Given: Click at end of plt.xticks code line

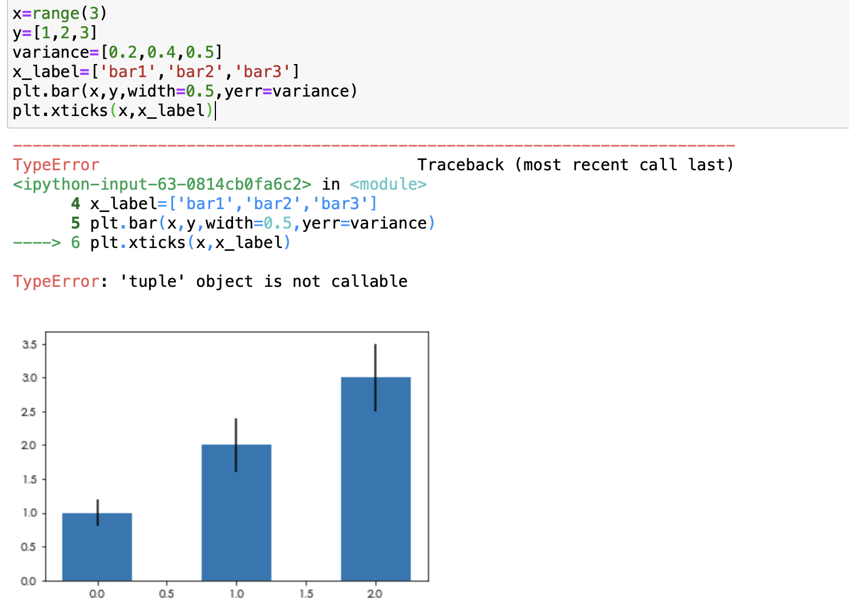Looking at the screenshot, I should [x=215, y=110].
